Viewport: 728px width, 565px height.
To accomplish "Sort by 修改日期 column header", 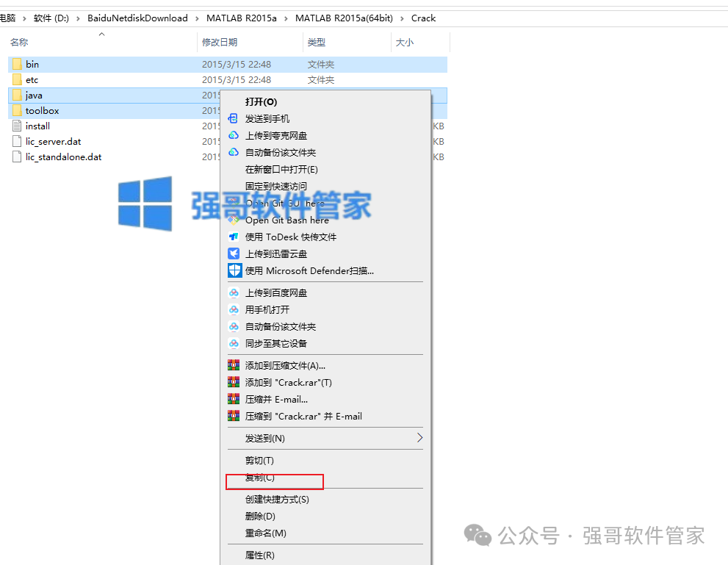I will 220,43.
